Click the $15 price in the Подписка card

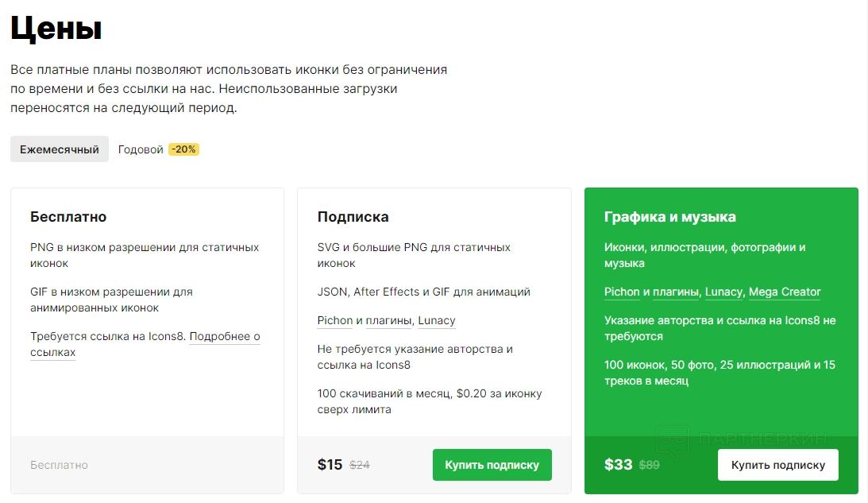pos(330,465)
